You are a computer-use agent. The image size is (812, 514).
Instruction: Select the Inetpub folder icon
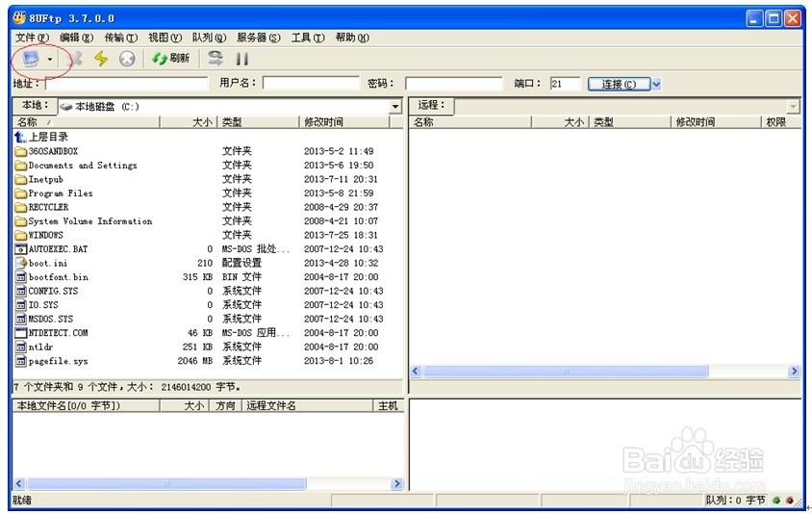click(x=21, y=179)
